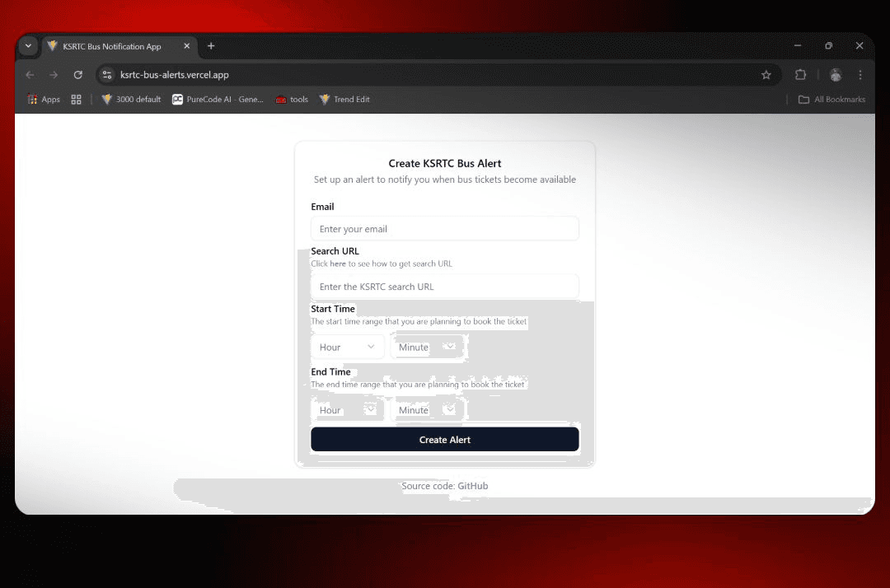Open the Chrome profile avatar
The width and height of the screenshot is (890, 588).
836,75
